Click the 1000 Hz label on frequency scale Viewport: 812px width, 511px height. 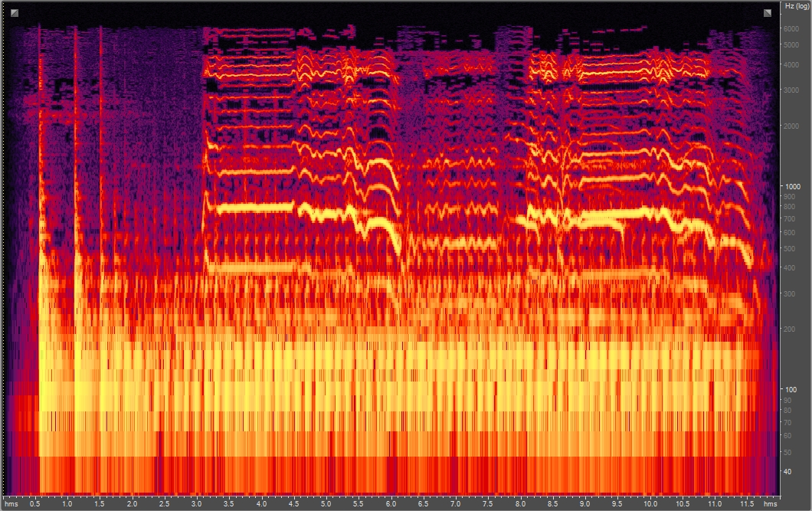click(x=791, y=187)
